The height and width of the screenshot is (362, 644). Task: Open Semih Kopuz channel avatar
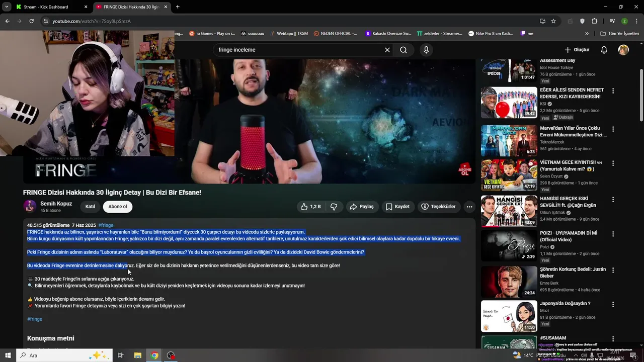point(30,206)
